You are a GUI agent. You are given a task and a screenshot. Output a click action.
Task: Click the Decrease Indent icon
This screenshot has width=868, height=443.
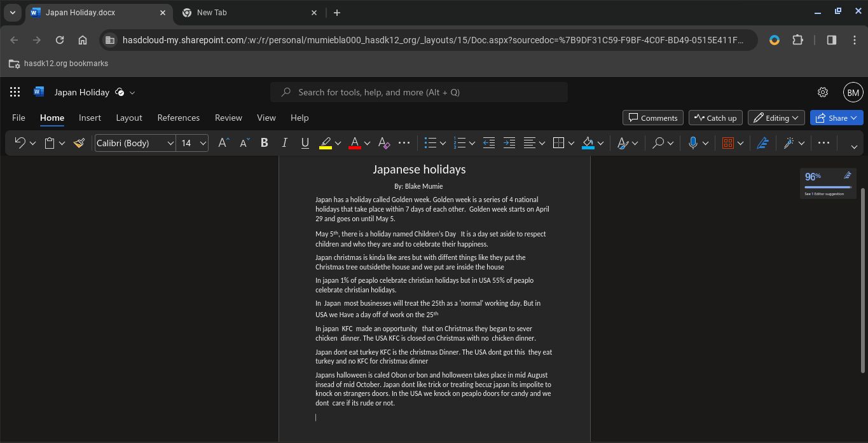(488, 143)
